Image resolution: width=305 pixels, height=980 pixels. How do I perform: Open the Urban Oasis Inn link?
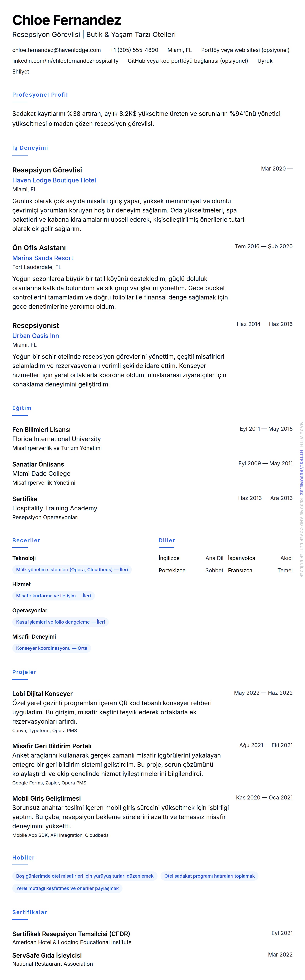point(35,335)
